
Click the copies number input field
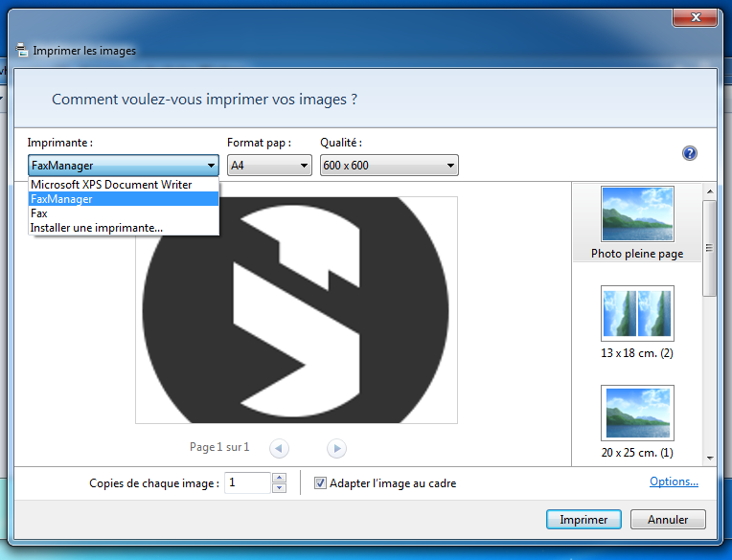pos(247,483)
